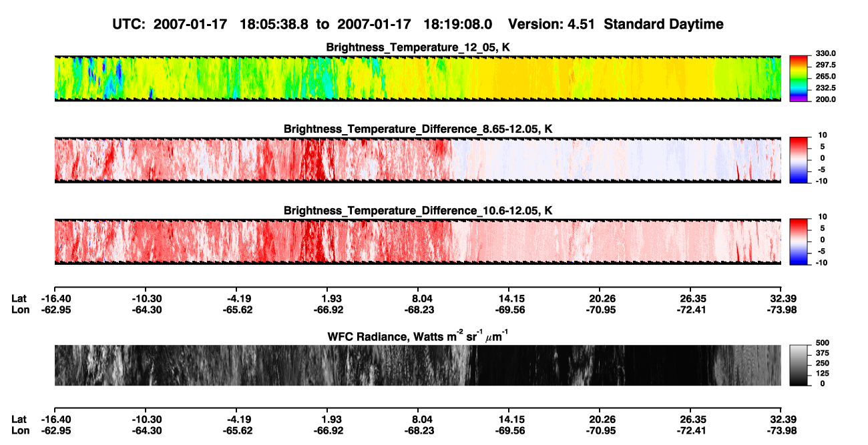This screenshot has height=445, width=868.
Task: Click the 8.65-12.05 temperature difference image strip
Action: [x=418, y=159]
